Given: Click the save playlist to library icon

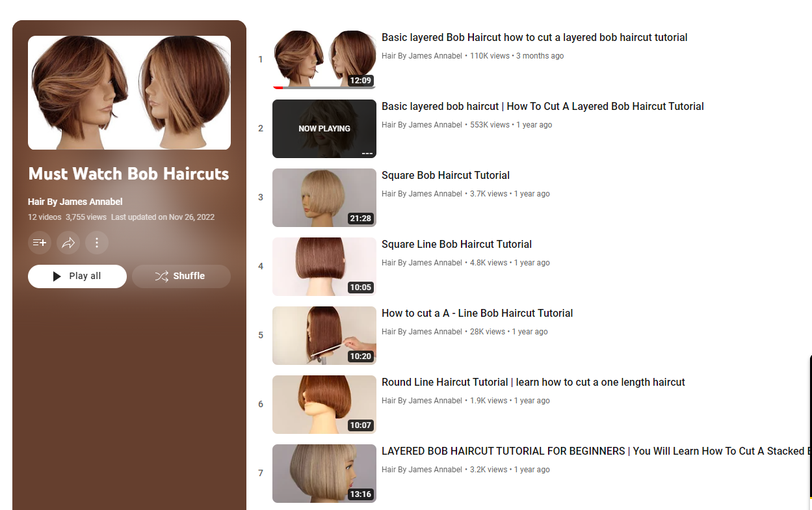Looking at the screenshot, I should pyautogui.click(x=40, y=243).
